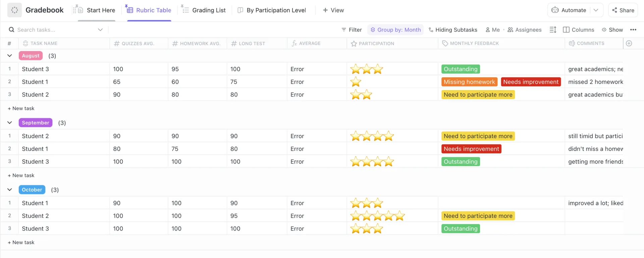Click the green Outstanding tag for Student 3 in August
Screen dimensions: 644x258
pos(461,69)
